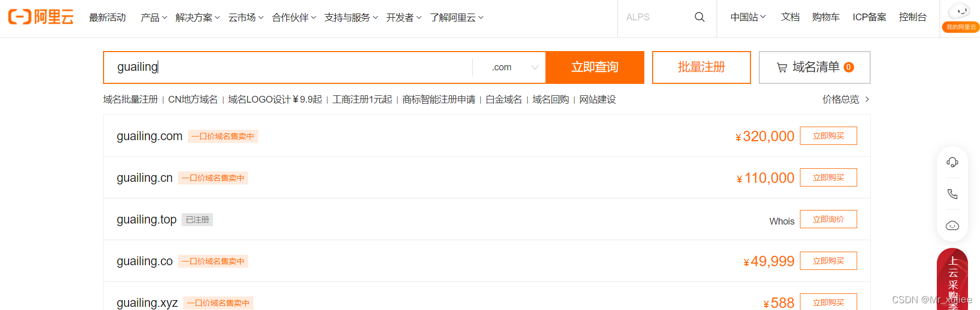Viewport: 980px width, 310px height.
Task: Open the user avatar 我的阿里云
Action: point(960,17)
